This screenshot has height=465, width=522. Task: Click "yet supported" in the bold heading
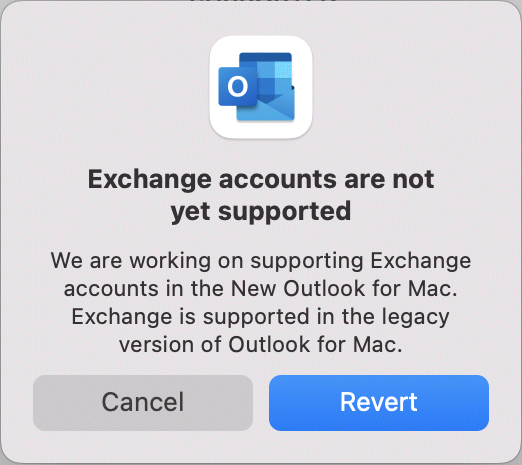(261, 212)
